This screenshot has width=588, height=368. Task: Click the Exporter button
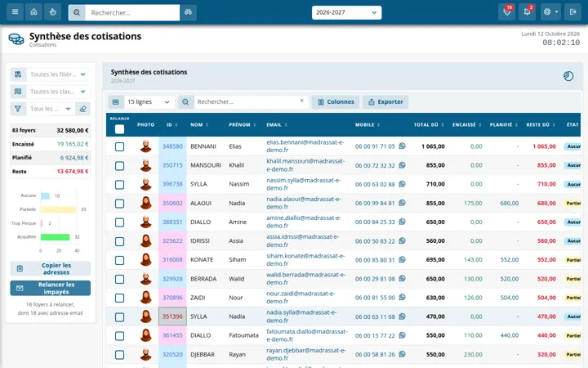[385, 102]
